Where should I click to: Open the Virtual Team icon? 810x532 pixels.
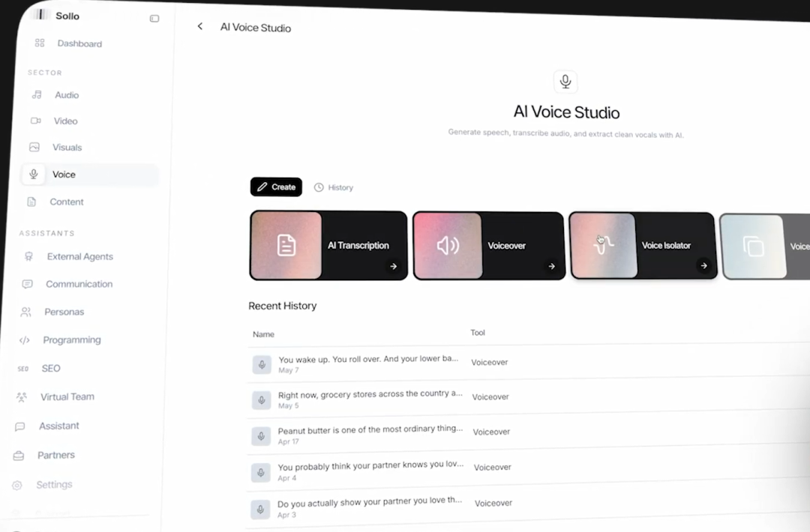[x=21, y=397]
